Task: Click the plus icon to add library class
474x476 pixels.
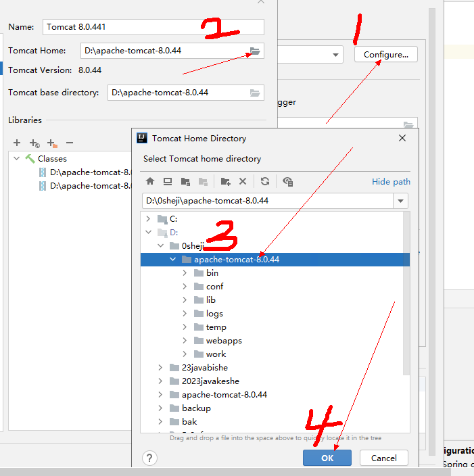Action: (x=17, y=143)
